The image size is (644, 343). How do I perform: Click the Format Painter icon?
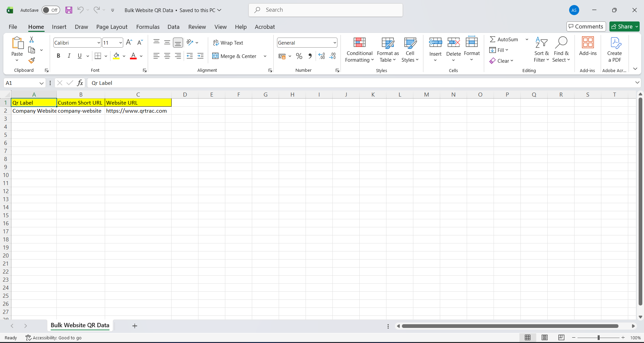[32, 61]
